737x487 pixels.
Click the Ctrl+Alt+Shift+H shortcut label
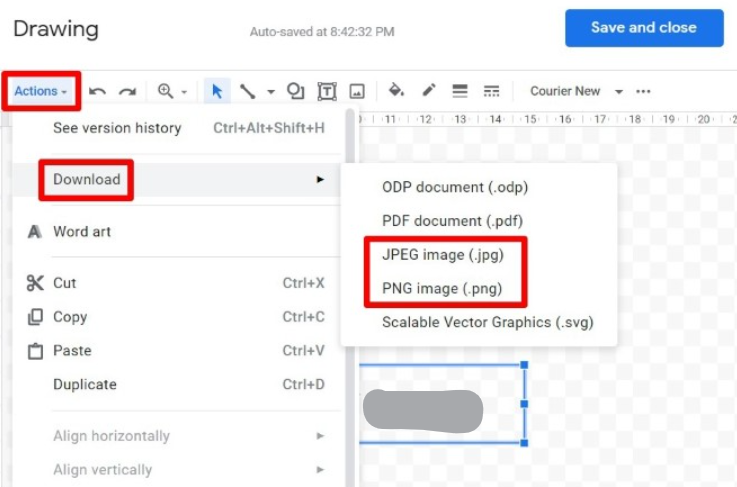(x=269, y=128)
